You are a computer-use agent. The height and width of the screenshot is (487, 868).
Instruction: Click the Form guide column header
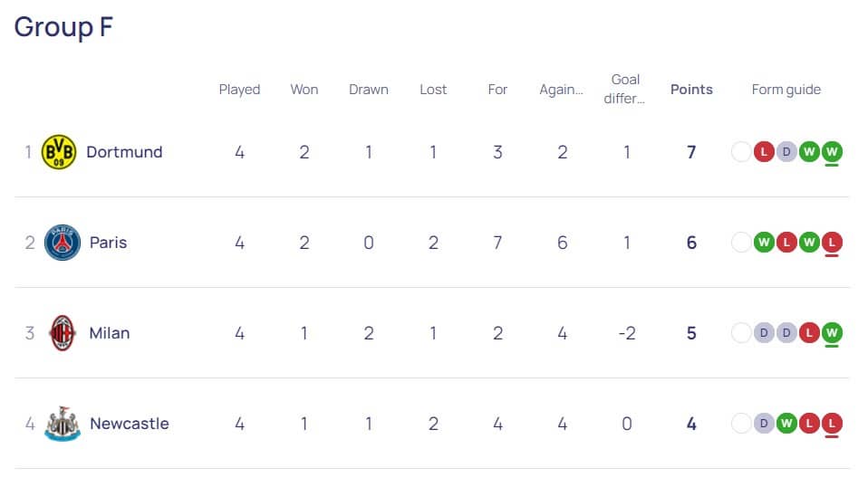click(x=786, y=90)
